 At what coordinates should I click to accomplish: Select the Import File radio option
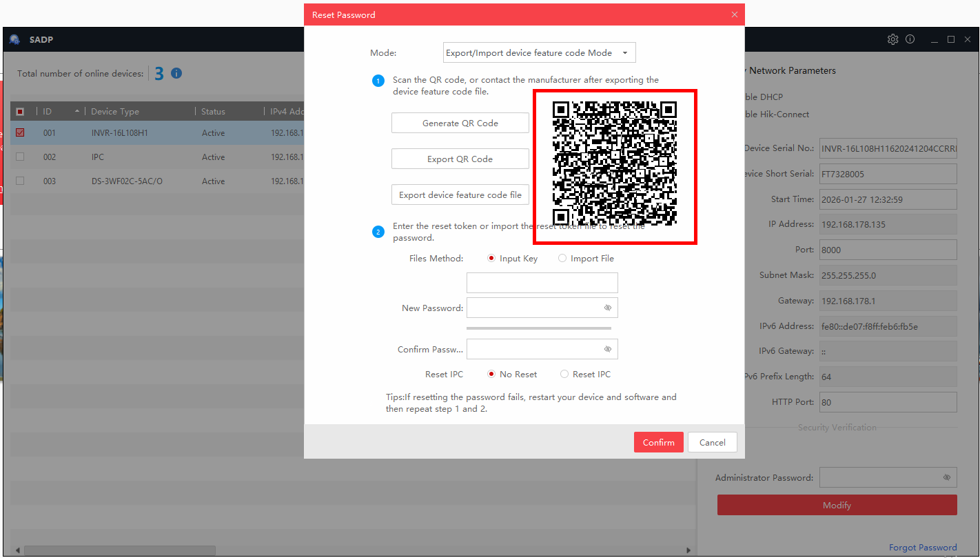coord(563,259)
